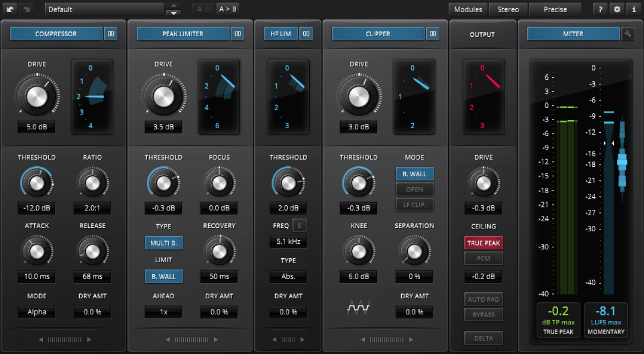
Task: Enable Delta monitoring
Action: [483, 339]
